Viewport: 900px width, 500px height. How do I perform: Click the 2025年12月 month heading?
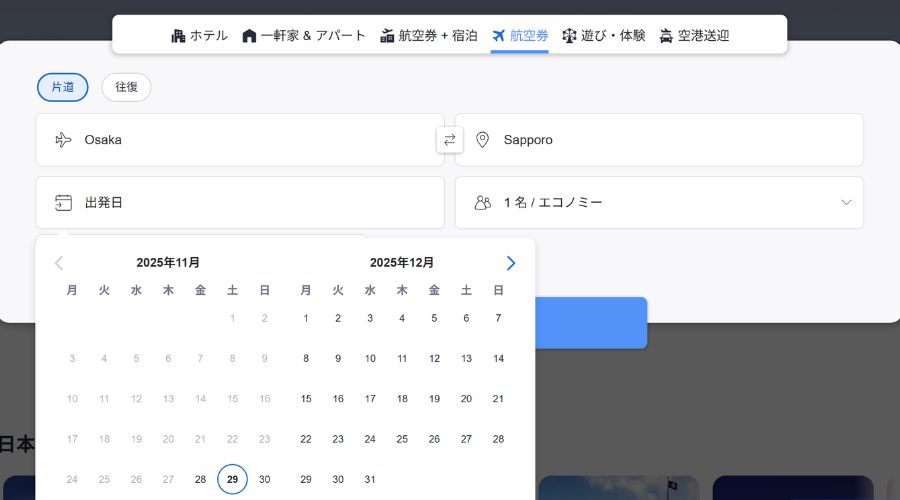pos(402,262)
